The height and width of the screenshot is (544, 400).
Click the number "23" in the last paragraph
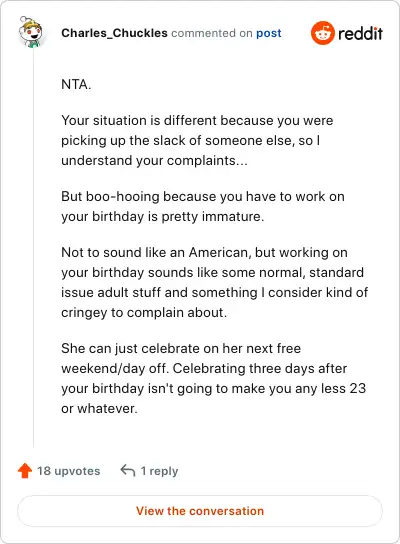pos(358,388)
